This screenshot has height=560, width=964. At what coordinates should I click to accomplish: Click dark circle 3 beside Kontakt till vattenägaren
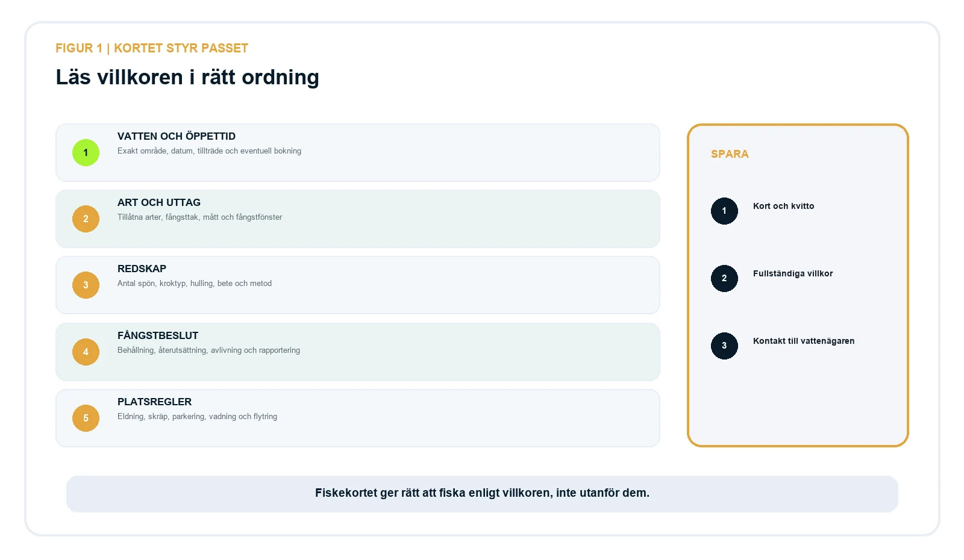coord(724,346)
